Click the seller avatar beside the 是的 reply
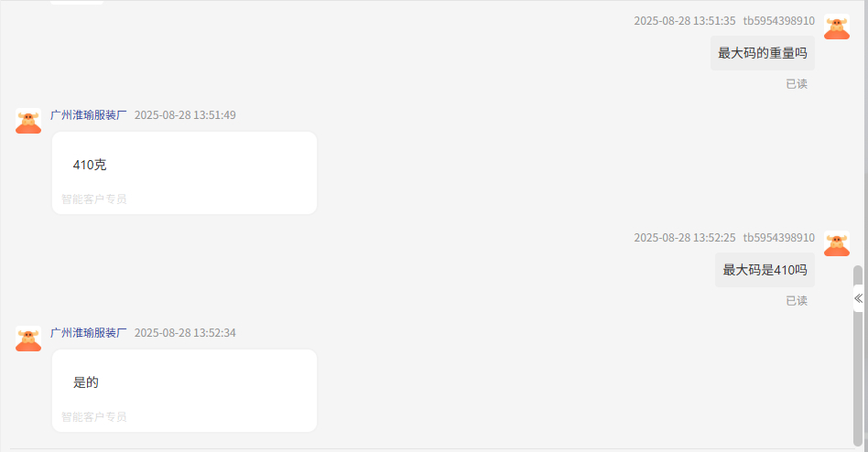 [28, 338]
